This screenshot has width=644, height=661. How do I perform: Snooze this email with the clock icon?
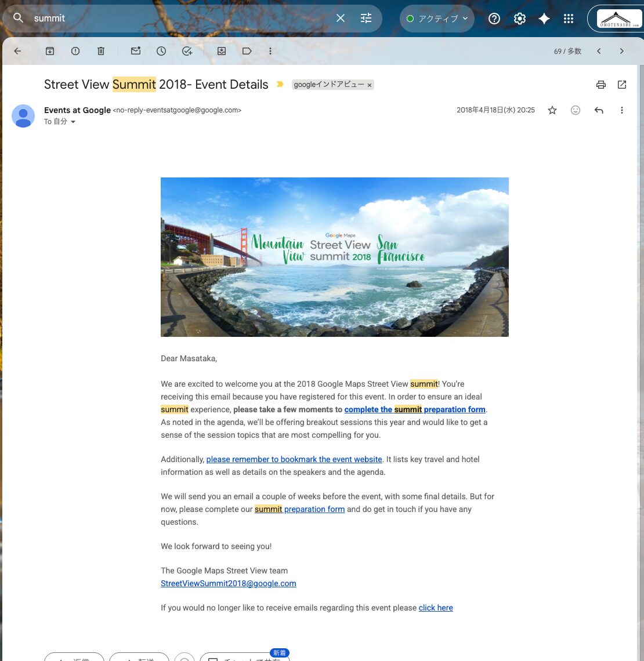(161, 51)
